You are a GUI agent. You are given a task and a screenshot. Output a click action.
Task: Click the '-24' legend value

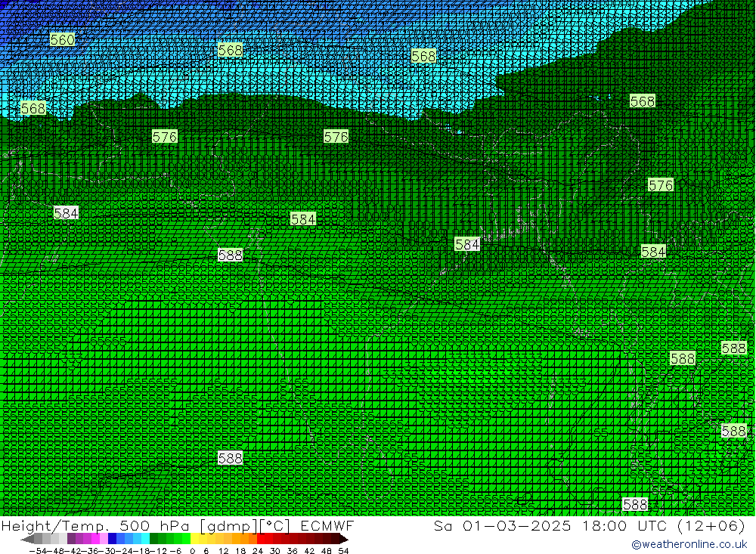click(123, 551)
